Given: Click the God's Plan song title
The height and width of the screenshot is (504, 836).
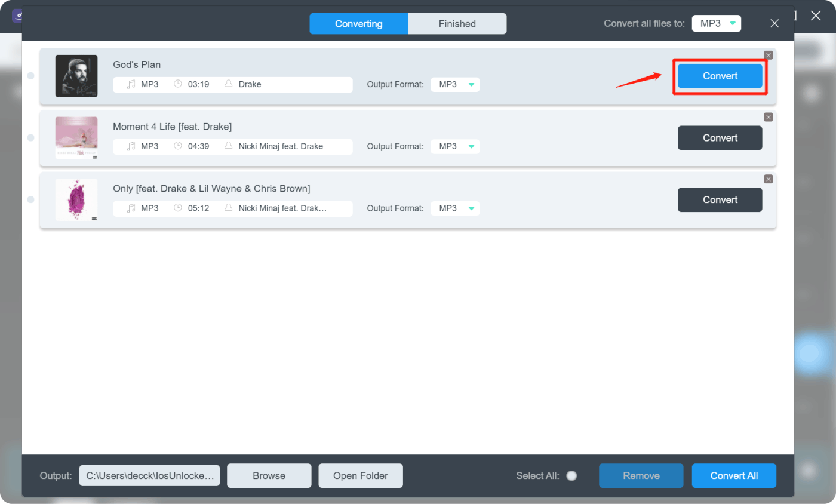Looking at the screenshot, I should [x=137, y=64].
